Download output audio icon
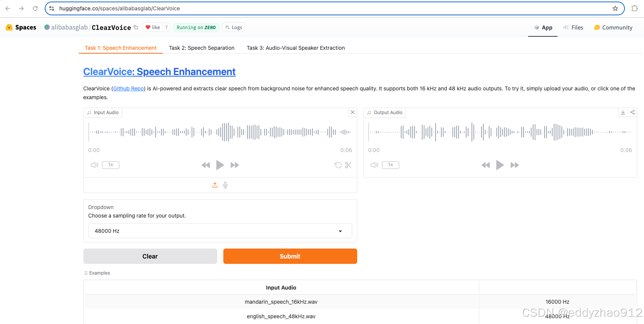 [x=623, y=112]
